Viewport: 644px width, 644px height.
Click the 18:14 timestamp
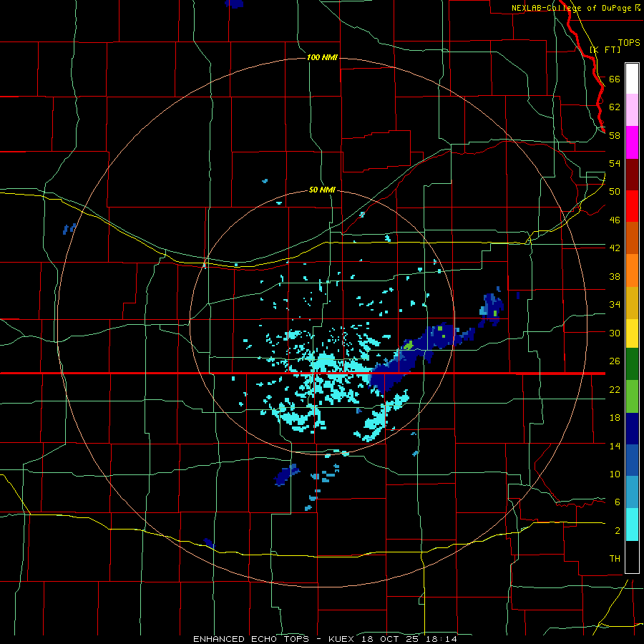click(442, 639)
